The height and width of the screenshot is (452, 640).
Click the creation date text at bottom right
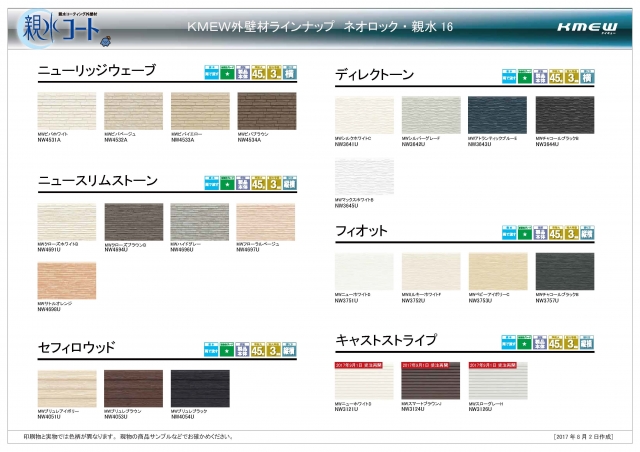point(583,436)
